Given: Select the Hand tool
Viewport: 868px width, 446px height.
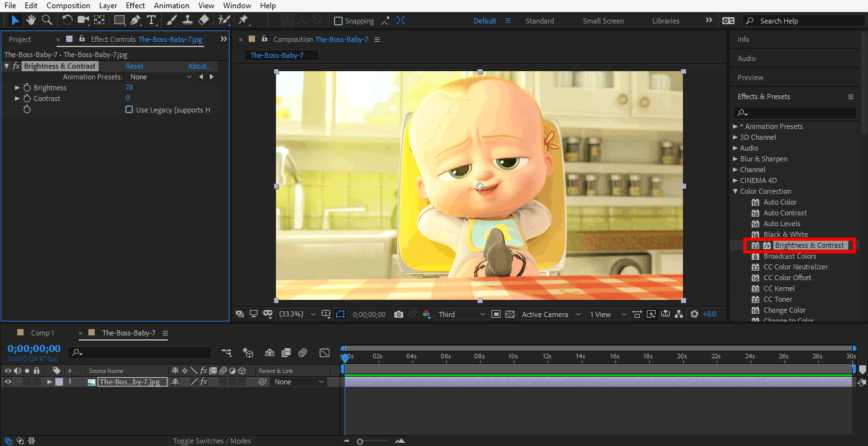Looking at the screenshot, I should pos(31,20).
